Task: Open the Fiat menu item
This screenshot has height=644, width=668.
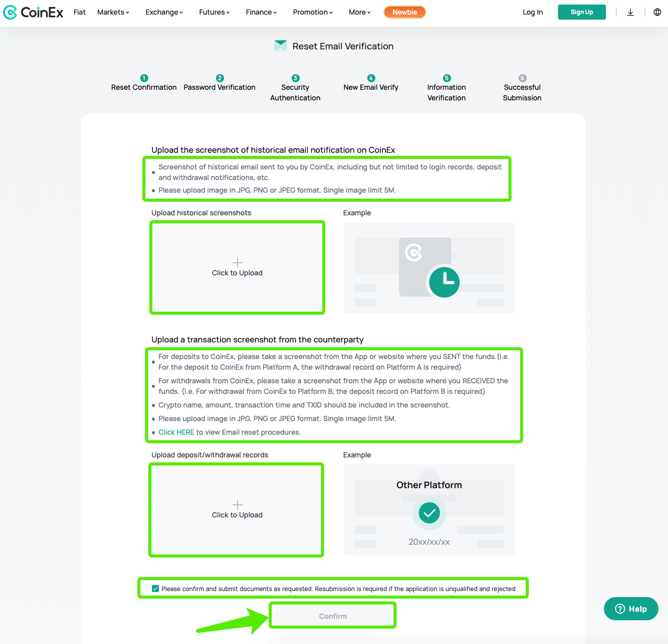Action: coord(79,12)
